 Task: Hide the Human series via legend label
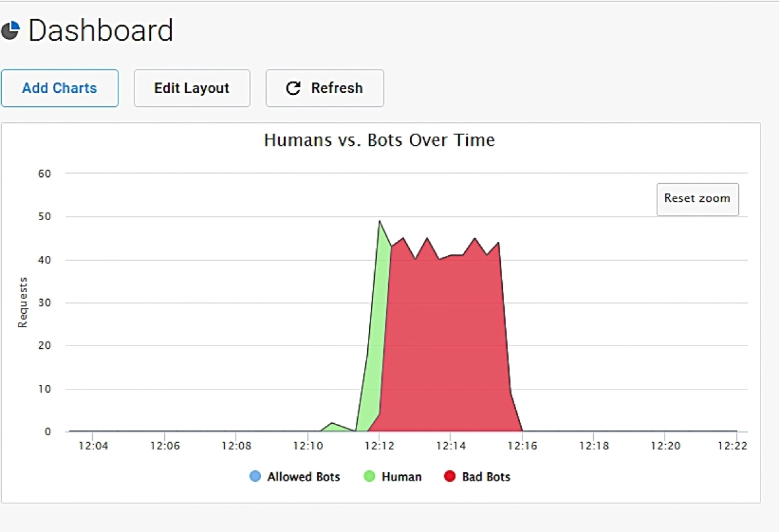click(402, 477)
